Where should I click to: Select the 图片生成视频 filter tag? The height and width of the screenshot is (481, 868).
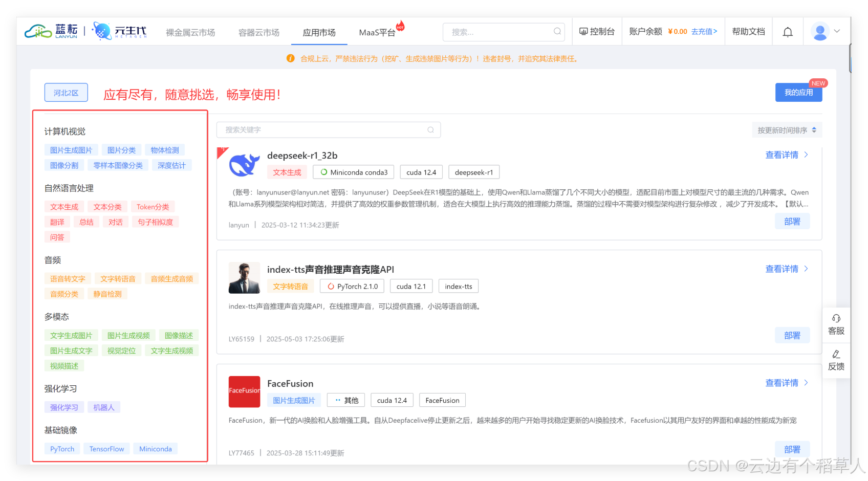point(128,336)
